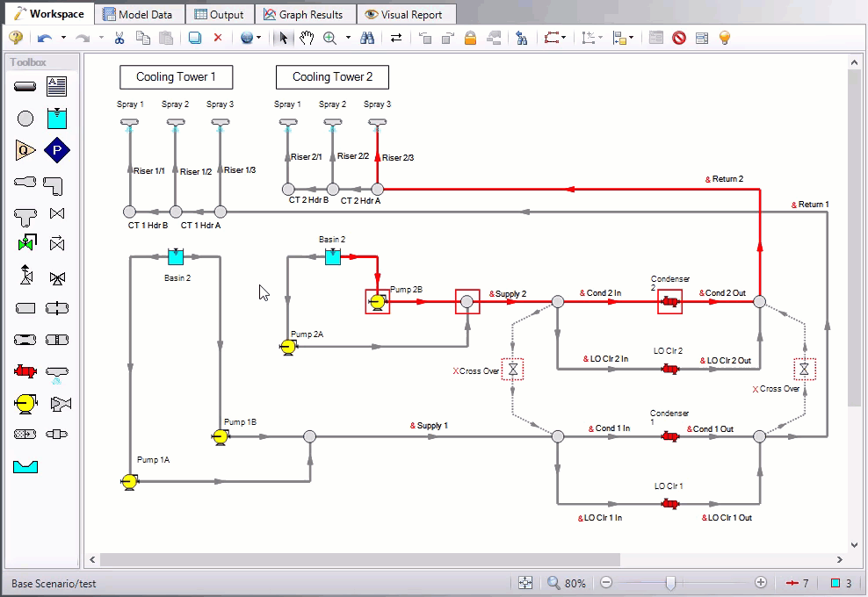Switch to the Visual Report tab
Screen dimensions: 868x597
pos(404,14)
